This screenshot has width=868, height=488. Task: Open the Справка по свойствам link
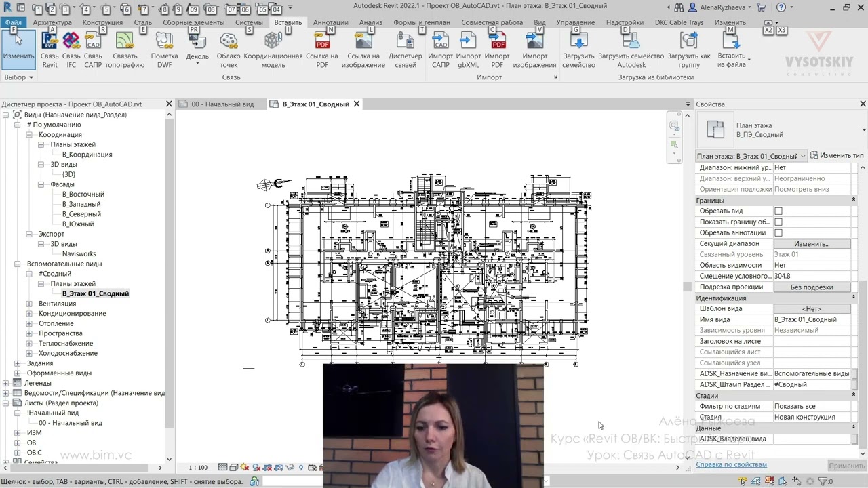pos(731,464)
